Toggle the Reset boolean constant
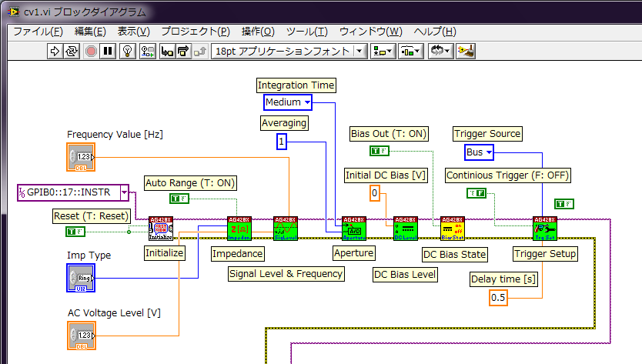Image resolution: width=642 pixels, height=364 pixels. tap(75, 232)
